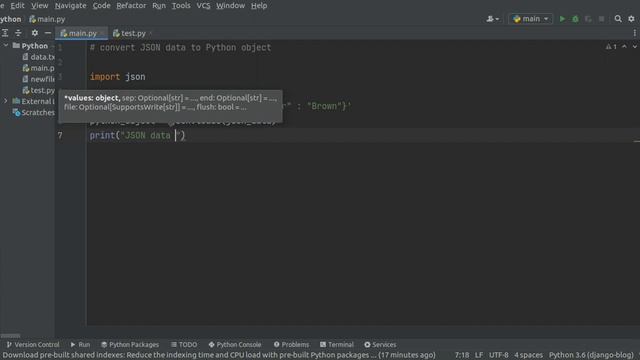Image resolution: width=640 pixels, height=360 pixels.
Task: Open the Help menu
Action: 259,6
